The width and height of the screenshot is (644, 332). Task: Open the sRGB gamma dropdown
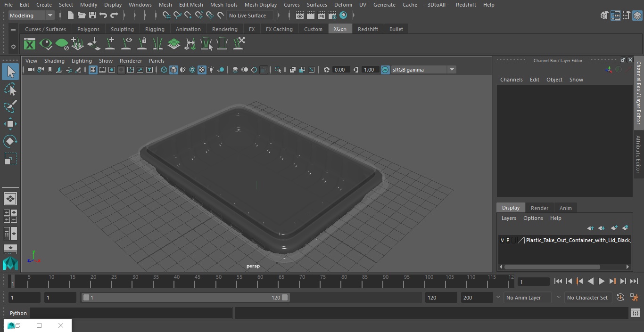pos(423,70)
